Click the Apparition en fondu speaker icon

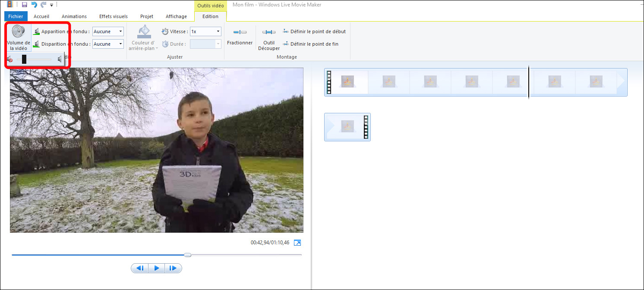pos(37,31)
